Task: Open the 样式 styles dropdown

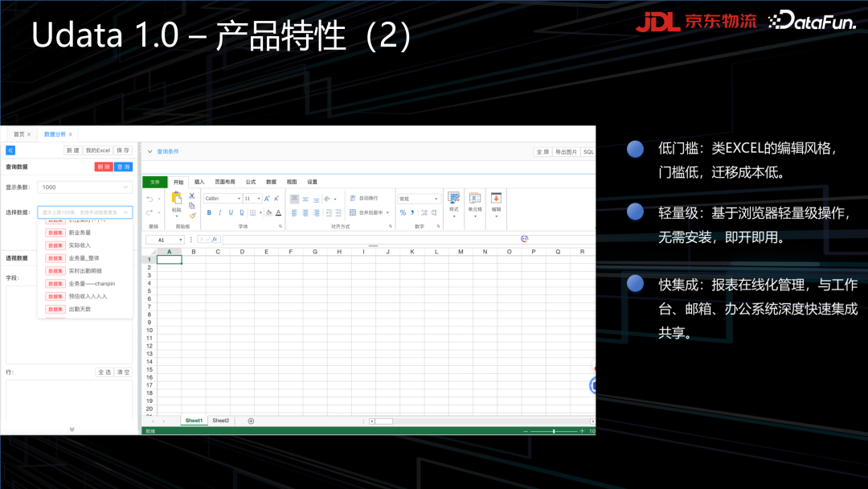Action: [x=454, y=203]
